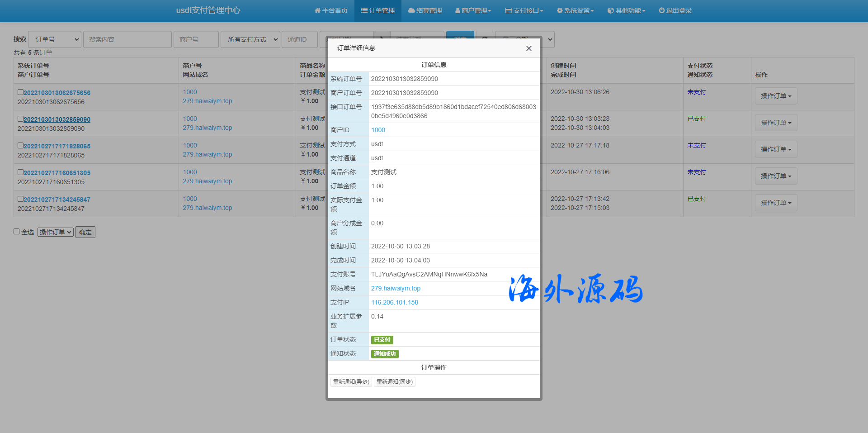The image size is (868, 433).
Task: Open 订单管理 list icon menu
Action: click(x=378, y=10)
